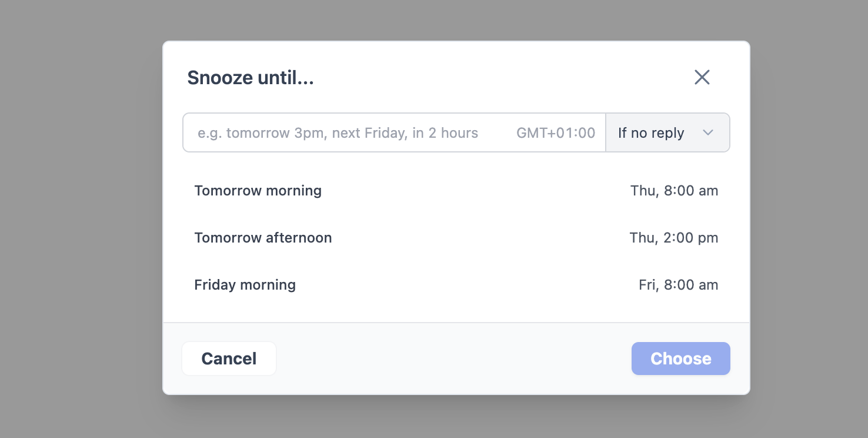The height and width of the screenshot is (438, 868).
Task: Click the chevron arrow next to 'If no reply'
Action: click(x=708, y=132)
